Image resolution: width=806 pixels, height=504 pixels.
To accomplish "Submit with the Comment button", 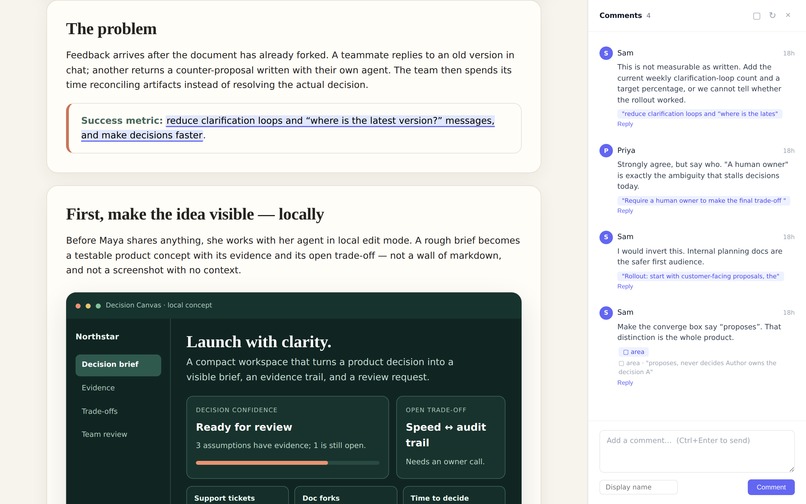I will [x=771, y=487].
